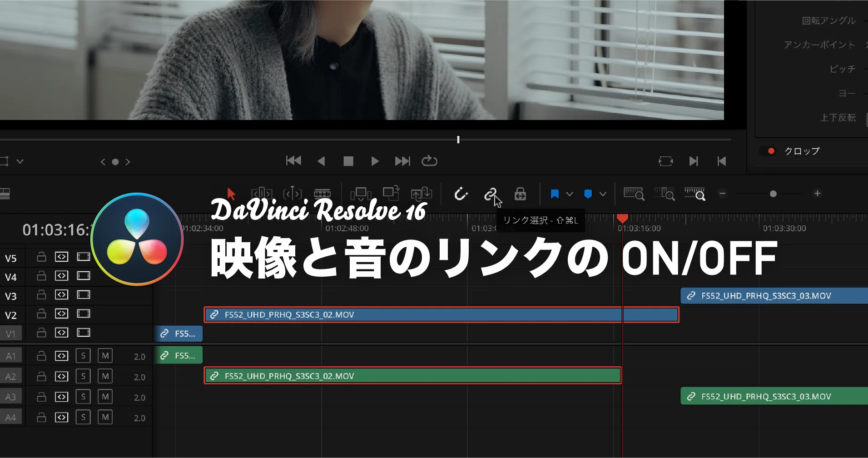
Task: Select A1 track destination label
Action: [x=11, y=356]
